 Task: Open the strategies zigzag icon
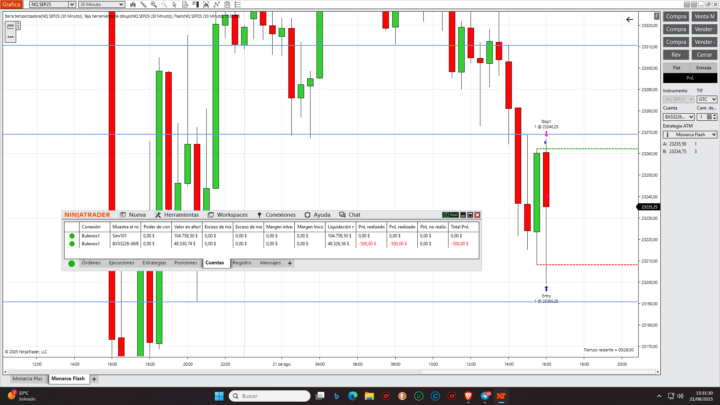(x=217, y=4)
